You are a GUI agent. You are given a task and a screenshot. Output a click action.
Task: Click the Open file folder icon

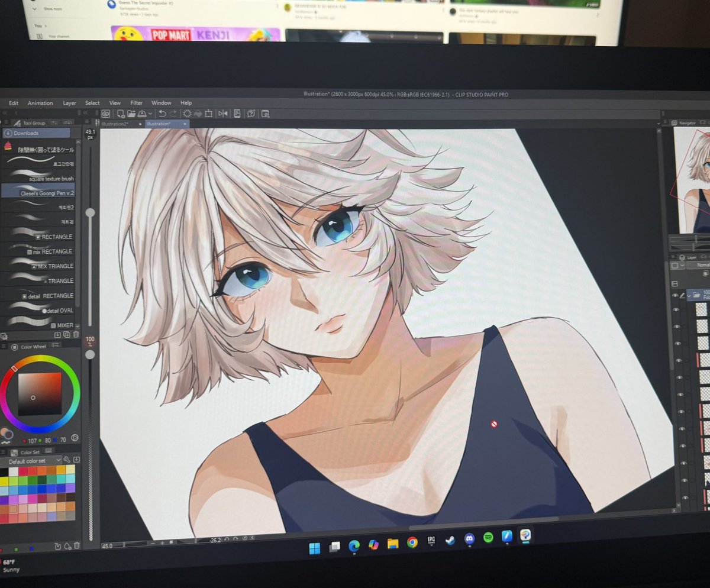point(131,114)
